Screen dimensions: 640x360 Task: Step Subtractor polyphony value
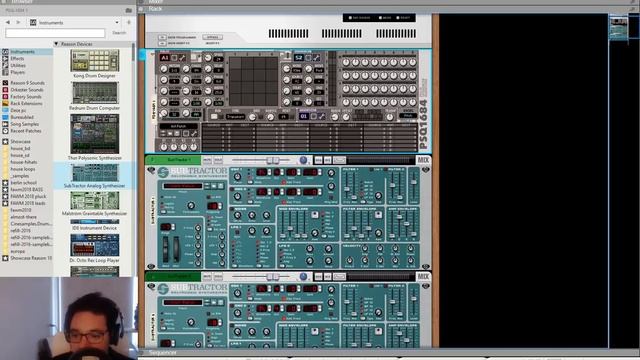coord(221,206)
